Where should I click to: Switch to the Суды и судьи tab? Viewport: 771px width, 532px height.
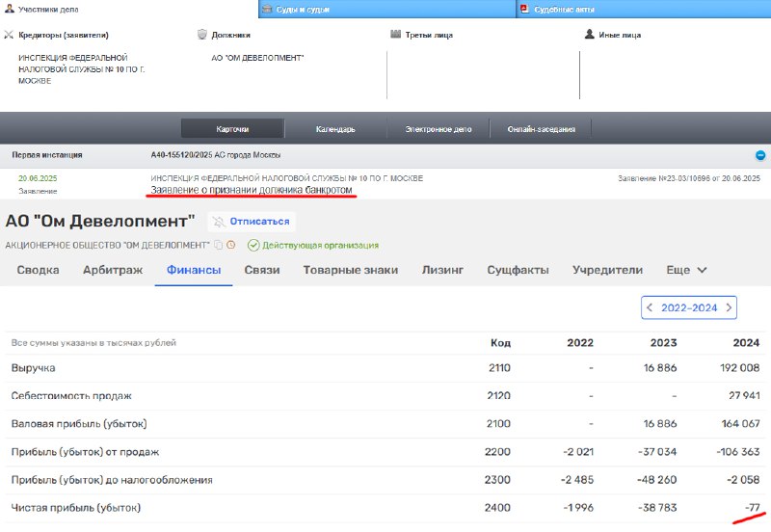click(387, 9)
